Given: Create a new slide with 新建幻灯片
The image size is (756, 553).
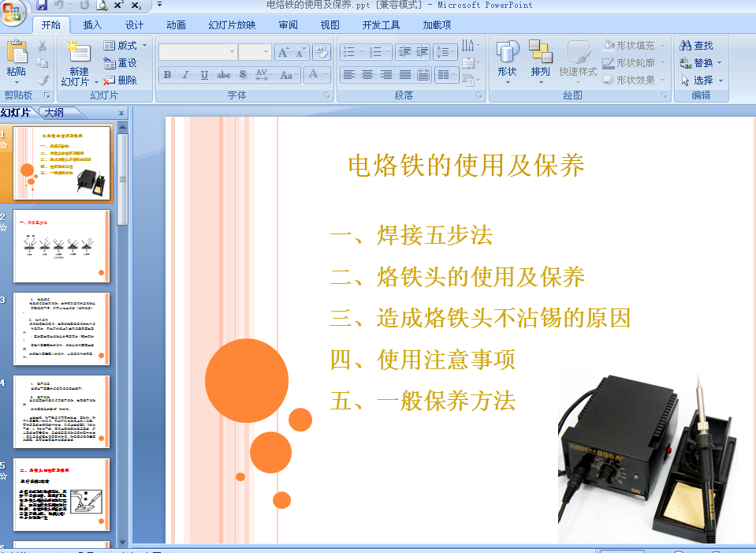Looking at the screenshot, I should point(79,63).
